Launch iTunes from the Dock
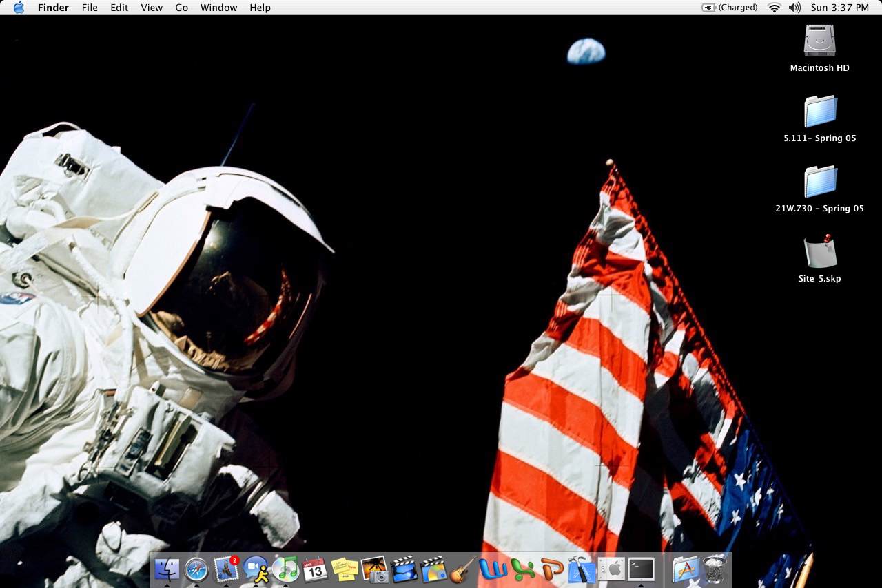Image resolution: width=882 pixels, height=588 pixels. tap(285, 569)
